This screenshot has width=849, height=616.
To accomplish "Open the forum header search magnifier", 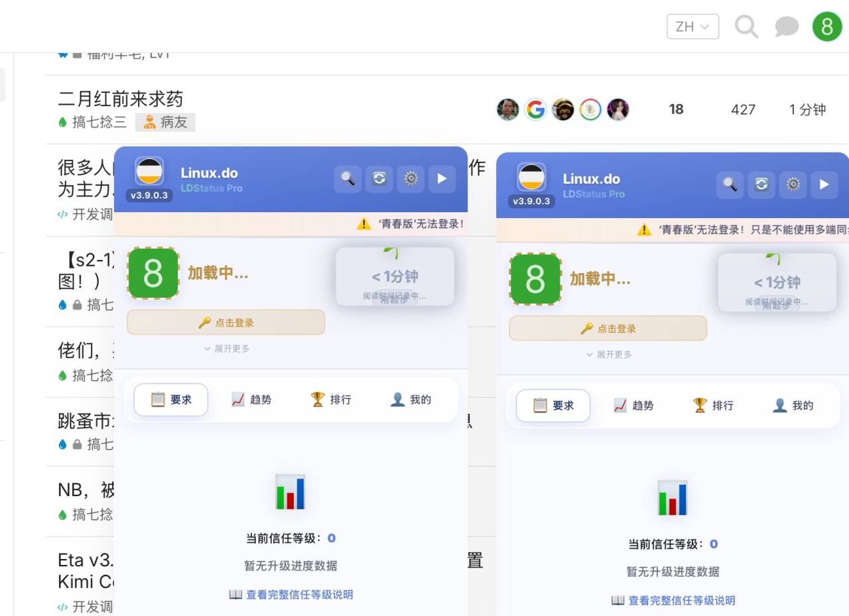I will 746,27.
